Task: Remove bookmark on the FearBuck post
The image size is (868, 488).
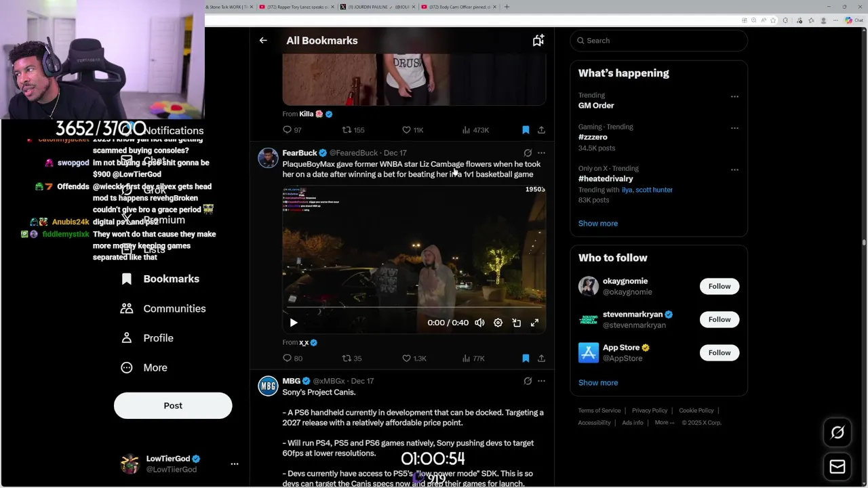Action: [526, 358]
